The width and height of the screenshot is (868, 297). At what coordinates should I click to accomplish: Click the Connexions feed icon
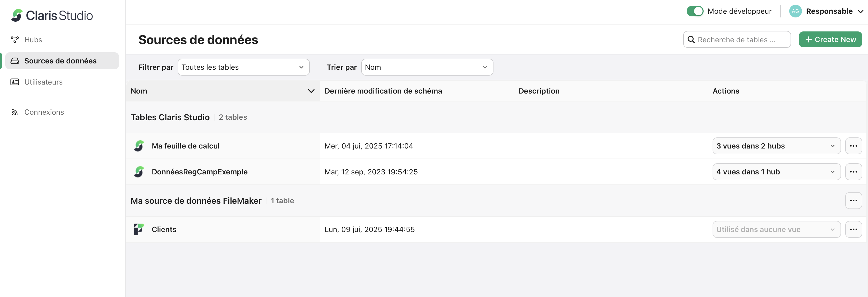point(15,112)
